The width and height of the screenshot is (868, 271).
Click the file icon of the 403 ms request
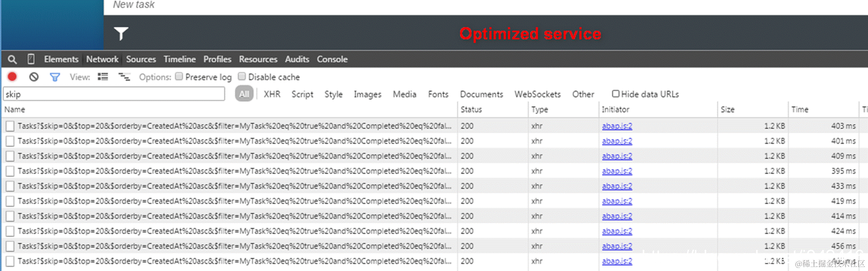click(10, 126)
